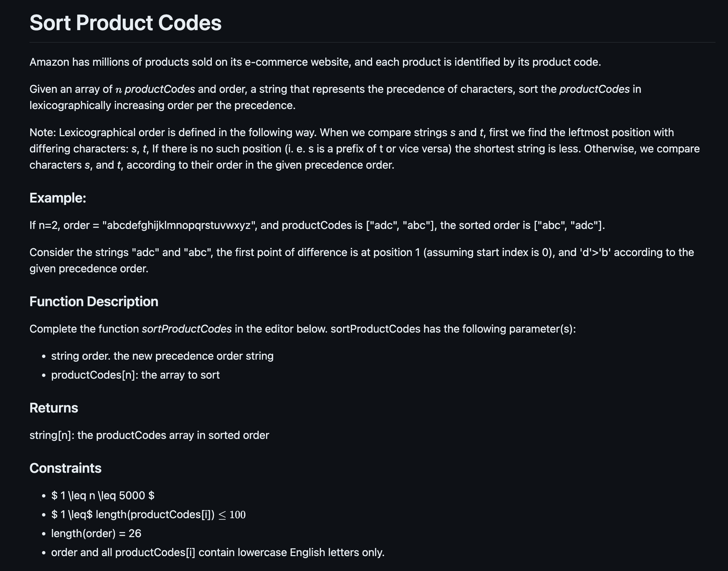Image resolution: width=728 pixels, height=571 pixels.
Task: Click "lexicographically increasing order per the precedence" text
Action: click(162, 105)
